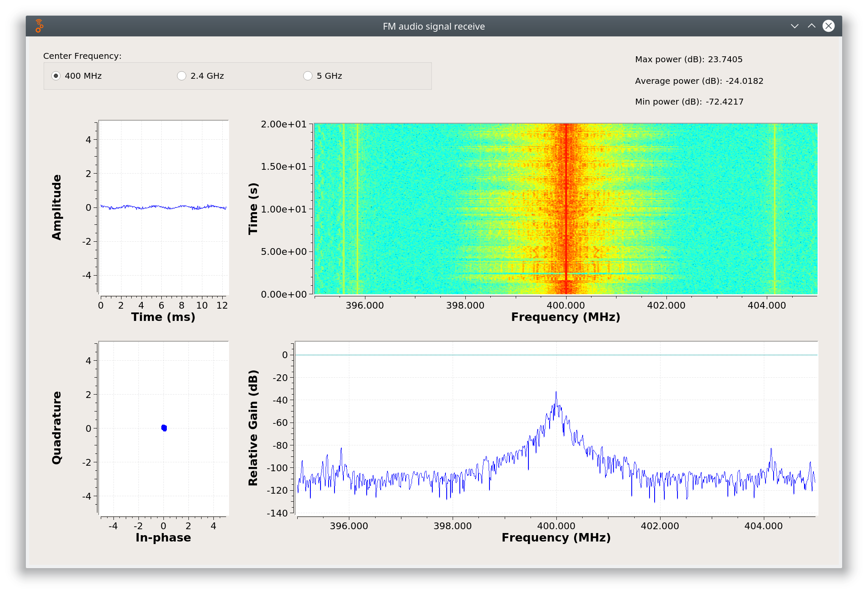This screenshot has width=868, height=594.
Task: Click the window title FM audio signal receive
Action: pos(434,26)
